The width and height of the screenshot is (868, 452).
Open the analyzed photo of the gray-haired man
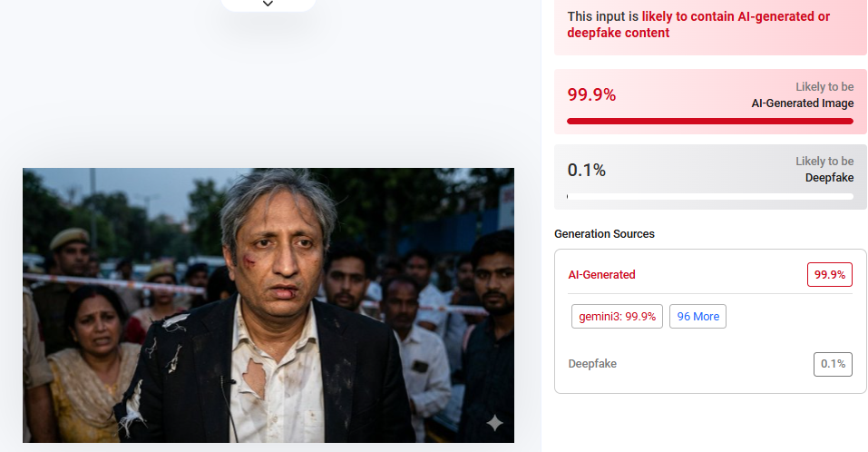268,305
